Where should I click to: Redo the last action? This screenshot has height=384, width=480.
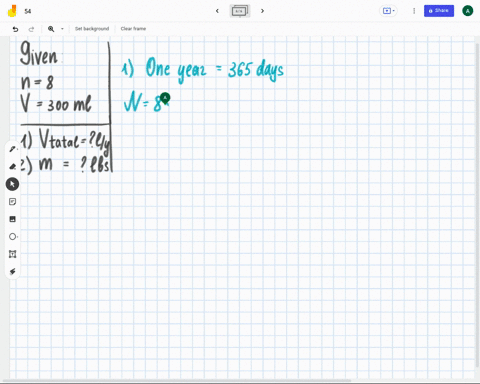pyautogui.click(x=31, y=29)
